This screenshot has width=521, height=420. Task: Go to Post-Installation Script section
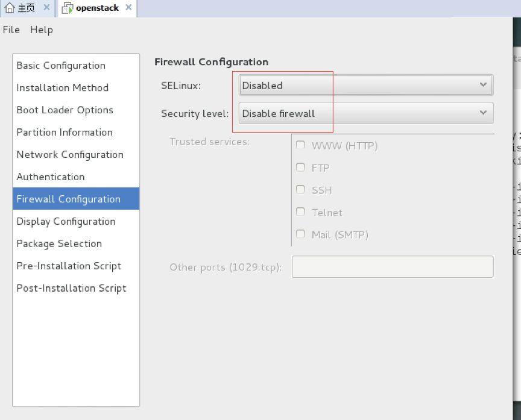point(71,289)
